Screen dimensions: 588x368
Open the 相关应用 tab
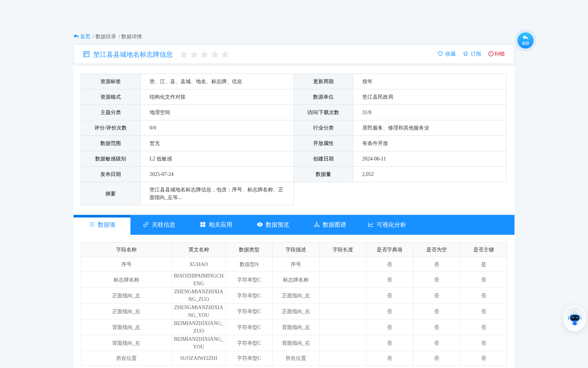tap(216, 225)
